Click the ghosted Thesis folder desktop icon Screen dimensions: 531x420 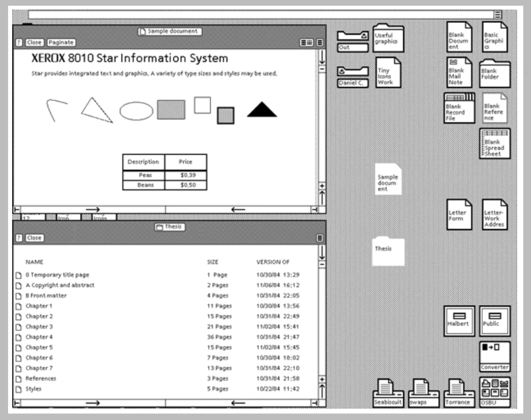pyautogui.click(x=388, y=251)
